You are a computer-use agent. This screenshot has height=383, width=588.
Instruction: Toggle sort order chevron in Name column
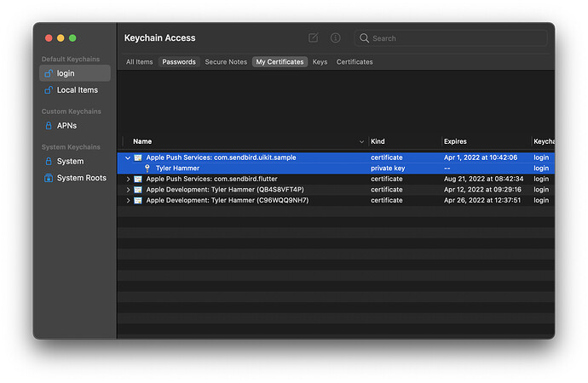pos(361,142)
